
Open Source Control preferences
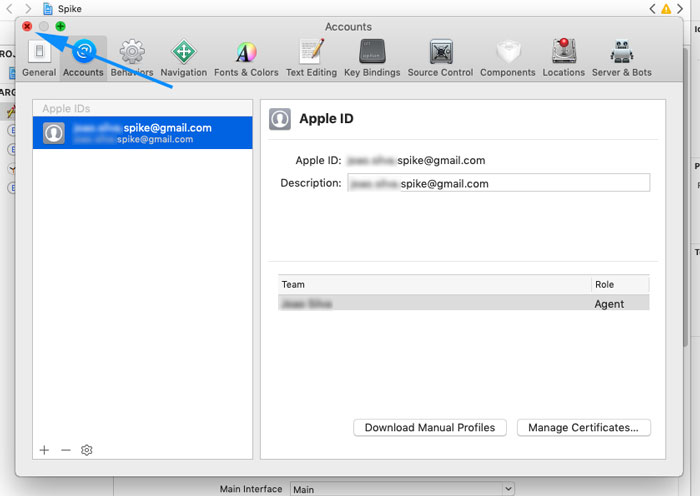440,58
